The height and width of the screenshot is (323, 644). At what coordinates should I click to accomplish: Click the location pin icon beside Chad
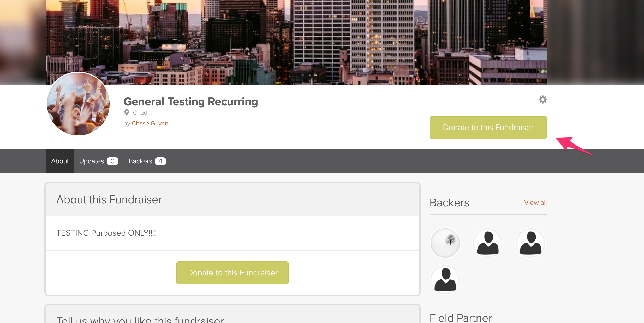click(x=127, y=113)
